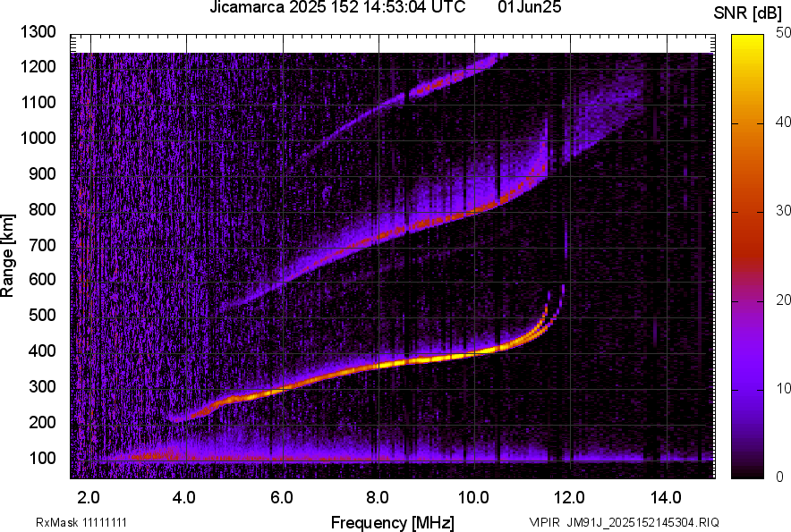The height and width of the screenshot is (532, 791).
Task: Click the range tick label '500'
Action: 42,315
